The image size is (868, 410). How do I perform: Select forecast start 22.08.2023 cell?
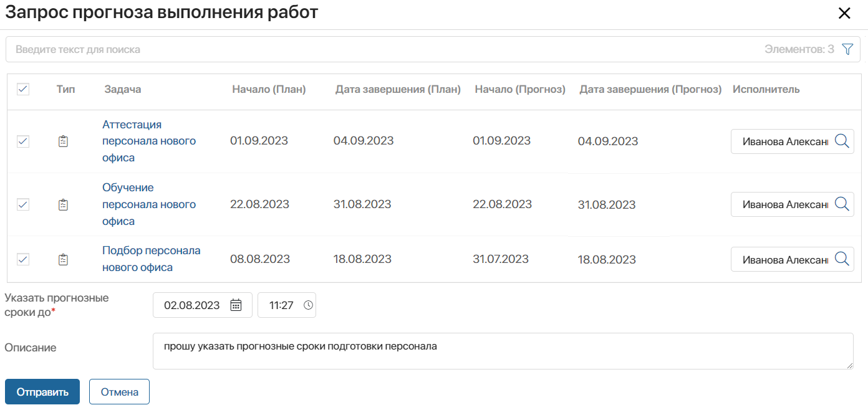(503, 204)
